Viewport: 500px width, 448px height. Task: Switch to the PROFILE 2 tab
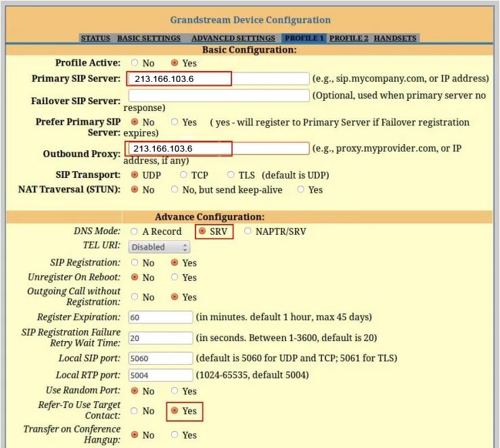pos(348,38)
